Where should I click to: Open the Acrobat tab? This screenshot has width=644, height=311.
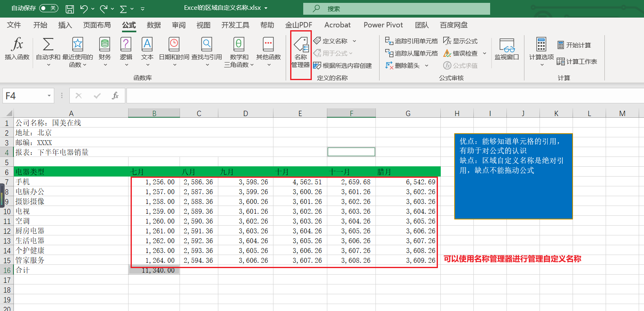[x=338, y=25]
